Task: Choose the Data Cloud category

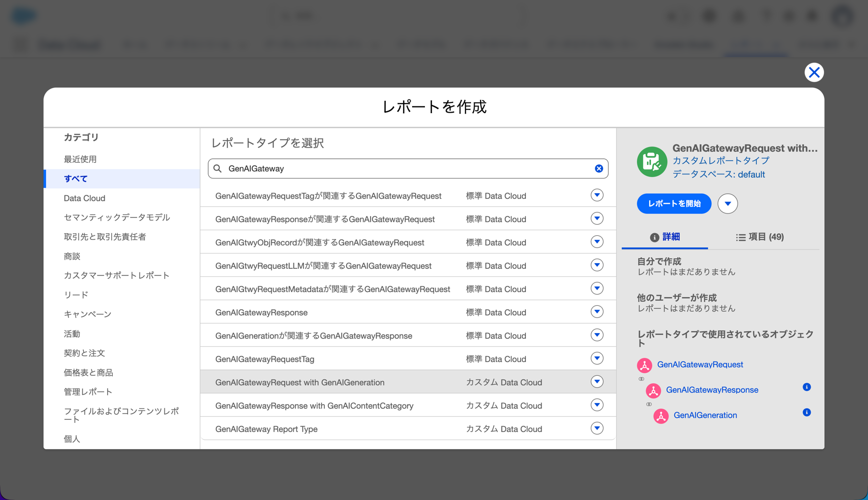Action: pyautogui.click(x=84, y=198)
